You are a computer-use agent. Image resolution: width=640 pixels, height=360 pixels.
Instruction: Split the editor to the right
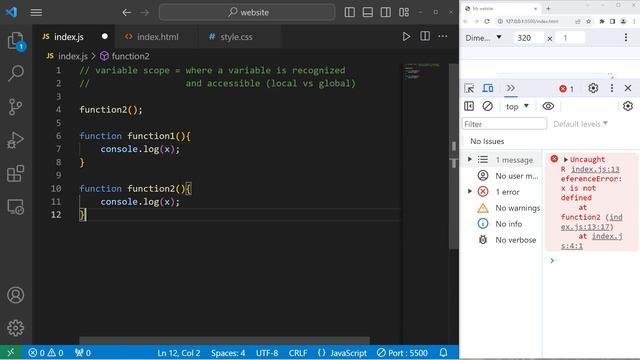(x=425, y=36)
